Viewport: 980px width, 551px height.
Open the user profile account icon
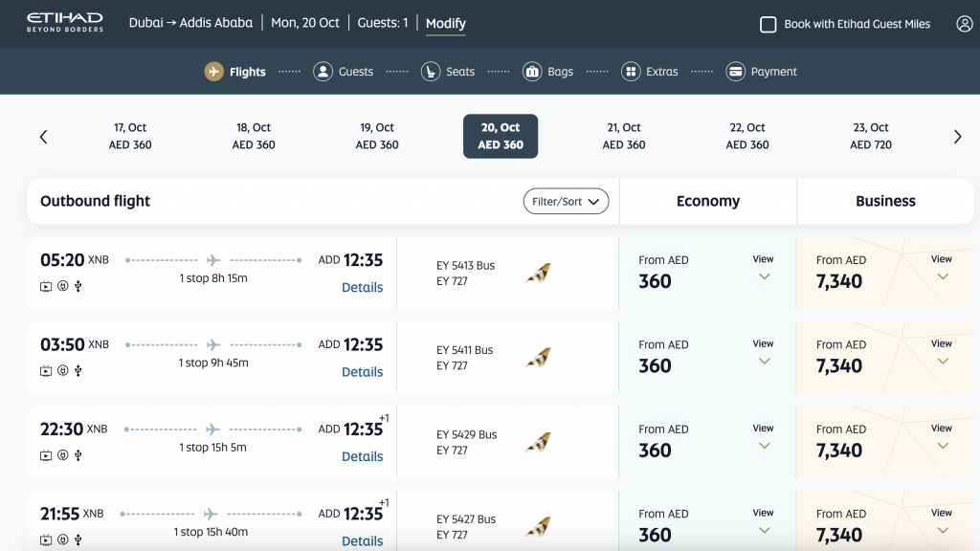click(x=964, y=24)
